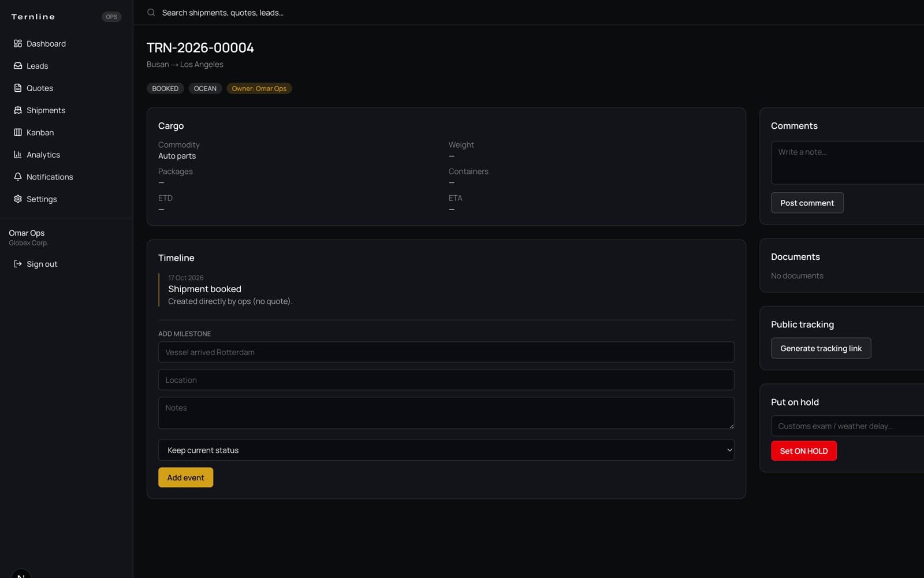
Task: Click the 17 Oct 2026 timeline date
Action: (x=185, y=278)
